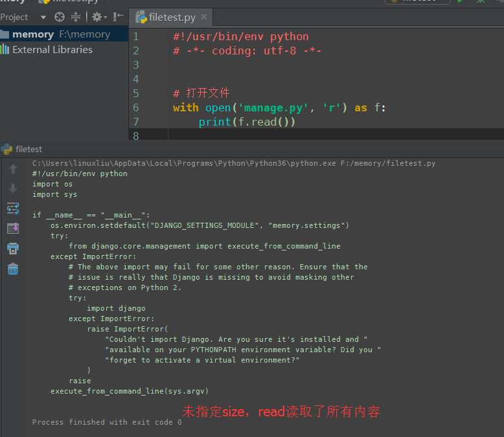Viewport: 504px width, 437px height.
Task: Click the python.exe command path line
Action: [234, 163]
